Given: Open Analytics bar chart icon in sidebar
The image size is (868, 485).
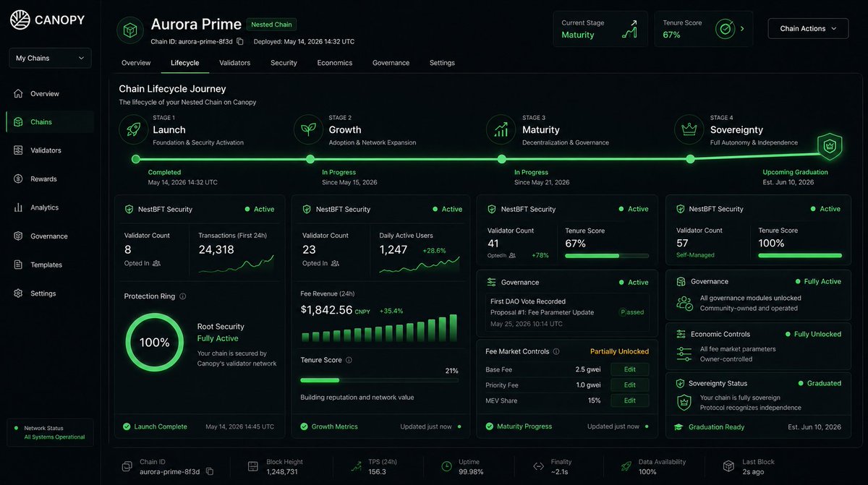Looking at the screenshot, I should (x=18, y=207).
